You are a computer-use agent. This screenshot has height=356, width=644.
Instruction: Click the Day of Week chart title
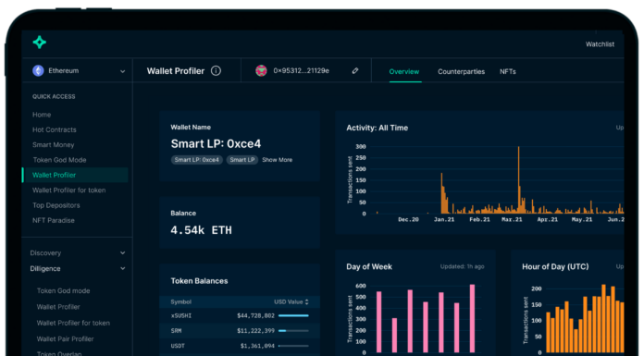point(369,266)
